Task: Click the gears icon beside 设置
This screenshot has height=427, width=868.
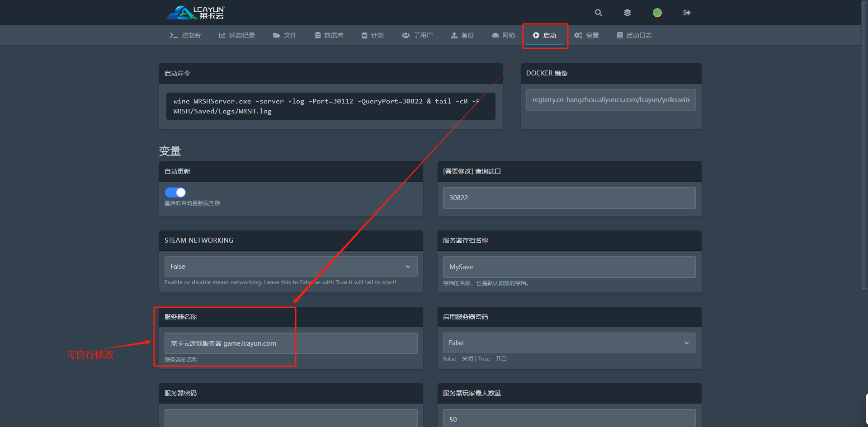Action: [578, 35]
